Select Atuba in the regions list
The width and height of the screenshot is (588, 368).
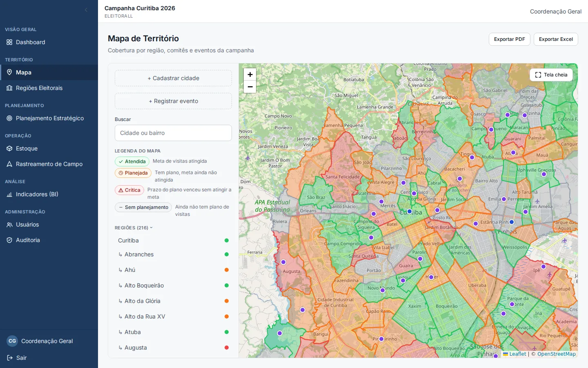(x=174, y=332)
